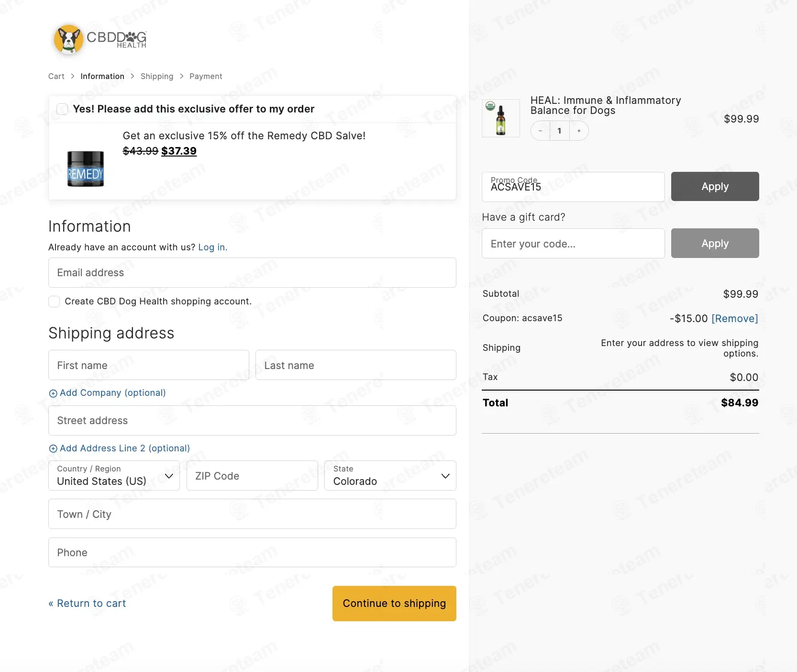Click Continue to shipping button
The width and height of the screenshot is (797, 672).
(394, 604)
